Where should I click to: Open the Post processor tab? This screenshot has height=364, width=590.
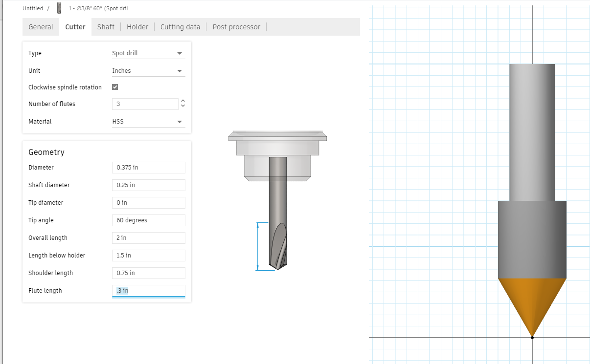point(236,27)
